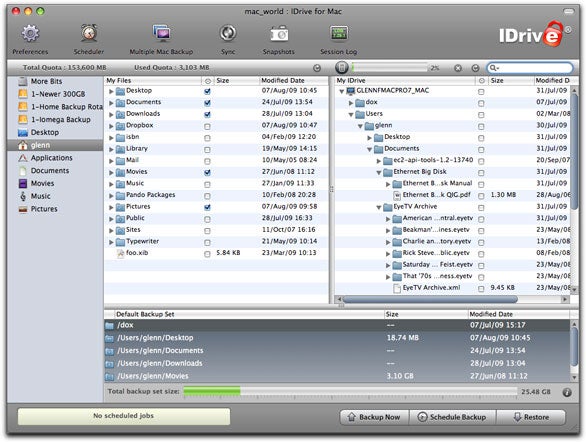Click the Sync toolbar icon
The height and width of the screenshot is (442, 586).
tap(228, 34)
